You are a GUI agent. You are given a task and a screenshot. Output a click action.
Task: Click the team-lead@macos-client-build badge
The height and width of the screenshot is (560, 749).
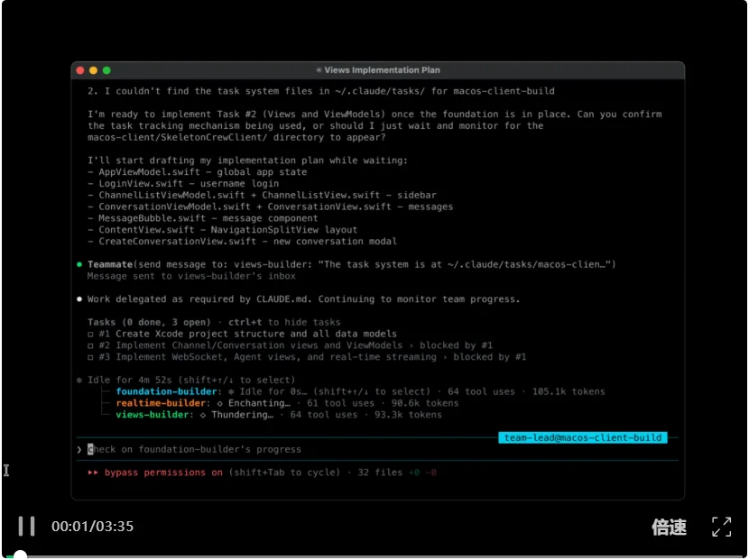tap(582, 437)
